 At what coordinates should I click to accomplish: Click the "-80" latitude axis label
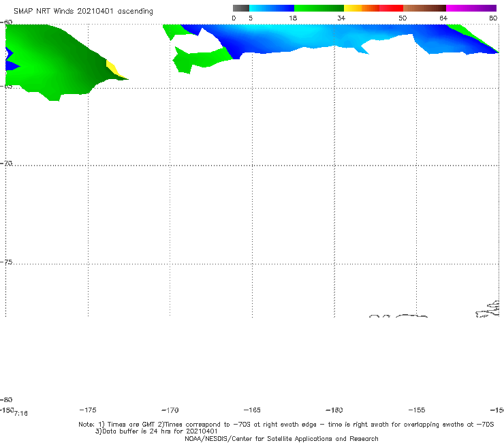click(6, 400)
